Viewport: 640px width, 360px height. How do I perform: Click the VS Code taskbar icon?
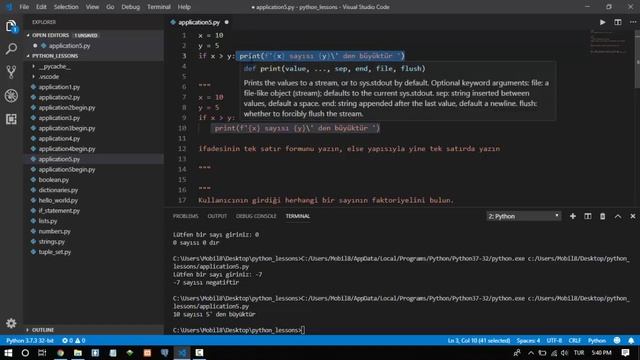(x=182, y=353)
